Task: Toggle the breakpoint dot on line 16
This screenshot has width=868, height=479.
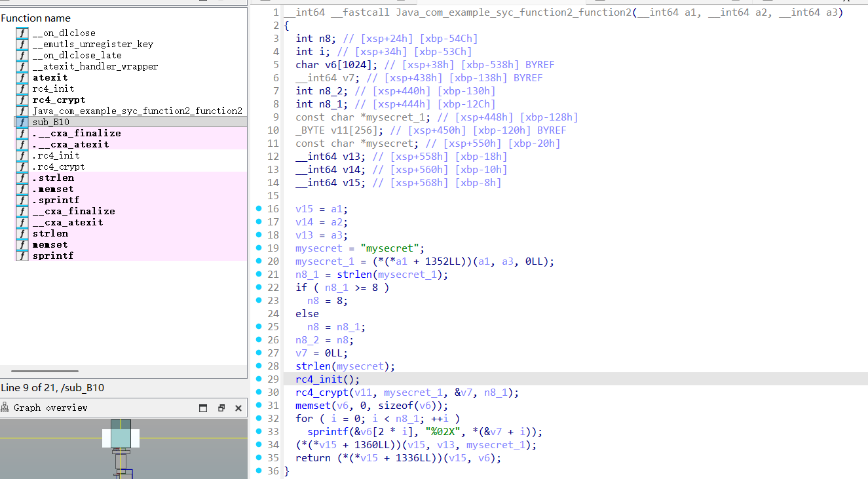Action: pos(258,208)
